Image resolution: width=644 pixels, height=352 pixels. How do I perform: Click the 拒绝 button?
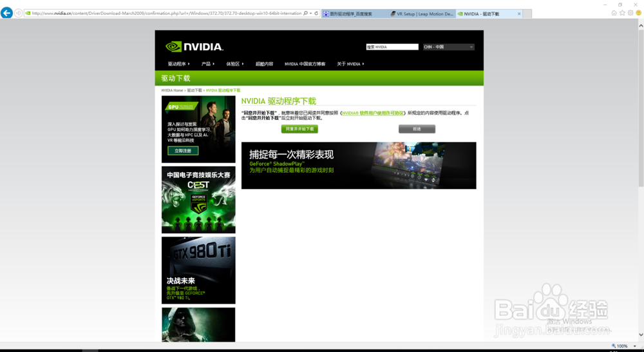click(417, 129)
